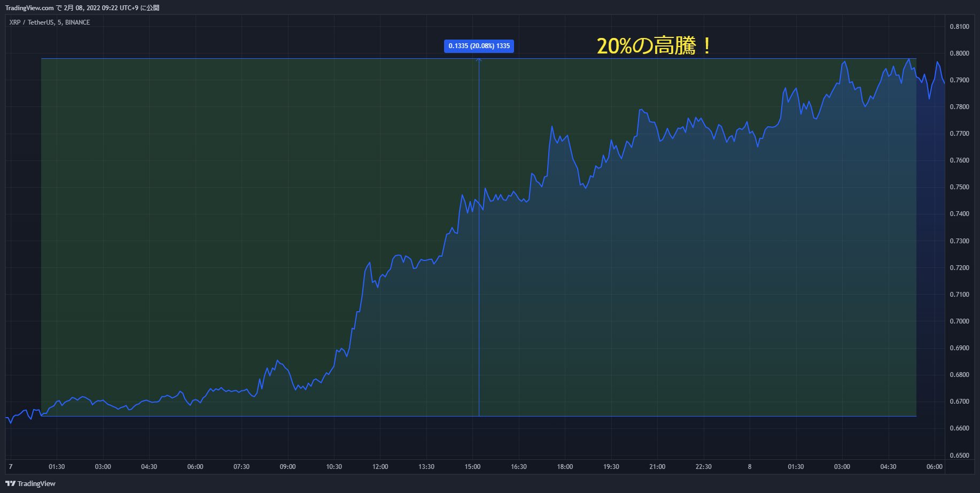
Task: Click the 18:00 time axis label
Action: coord(565,467)
